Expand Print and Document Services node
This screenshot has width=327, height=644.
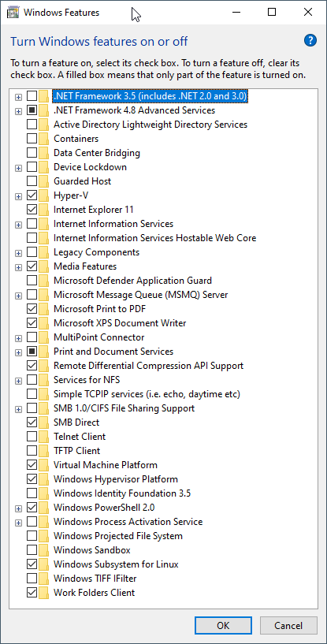pos(18,352)
